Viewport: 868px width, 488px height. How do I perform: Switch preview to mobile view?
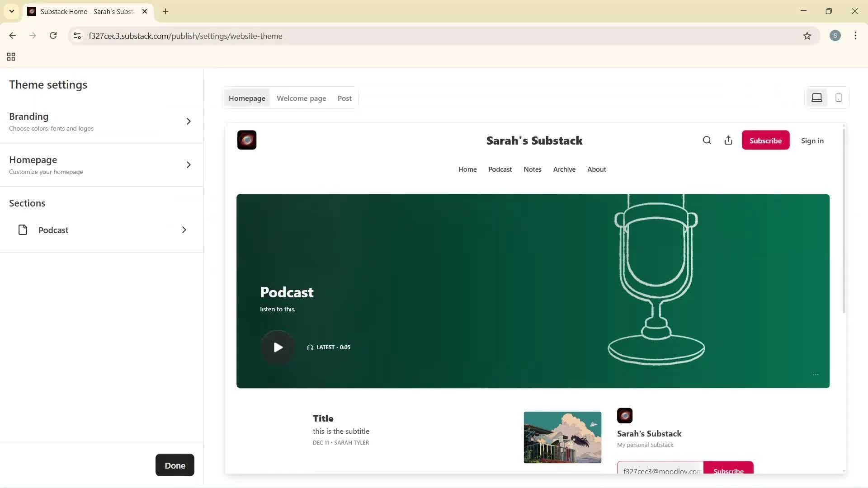839,97
